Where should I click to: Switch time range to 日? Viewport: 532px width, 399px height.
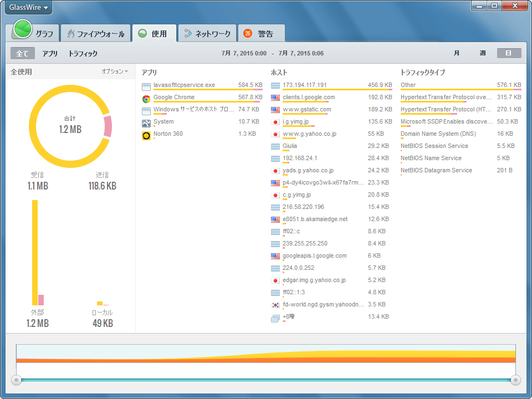tap(509, 53)
